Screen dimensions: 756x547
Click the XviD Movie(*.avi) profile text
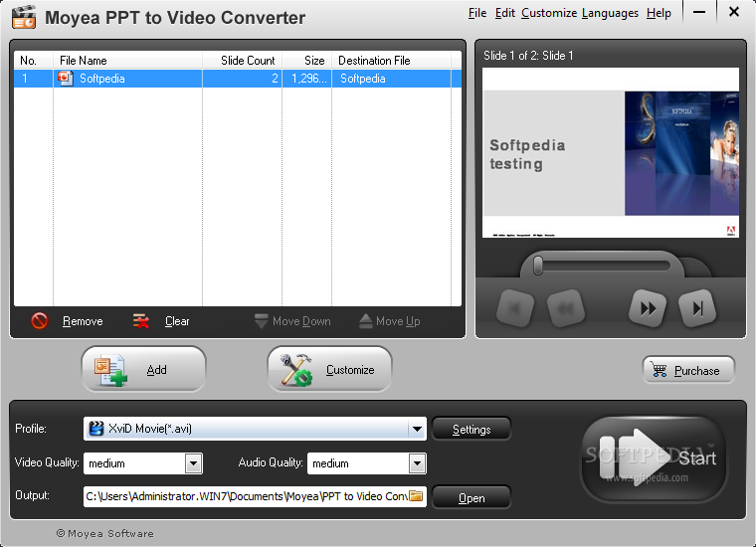click(150, 429)
